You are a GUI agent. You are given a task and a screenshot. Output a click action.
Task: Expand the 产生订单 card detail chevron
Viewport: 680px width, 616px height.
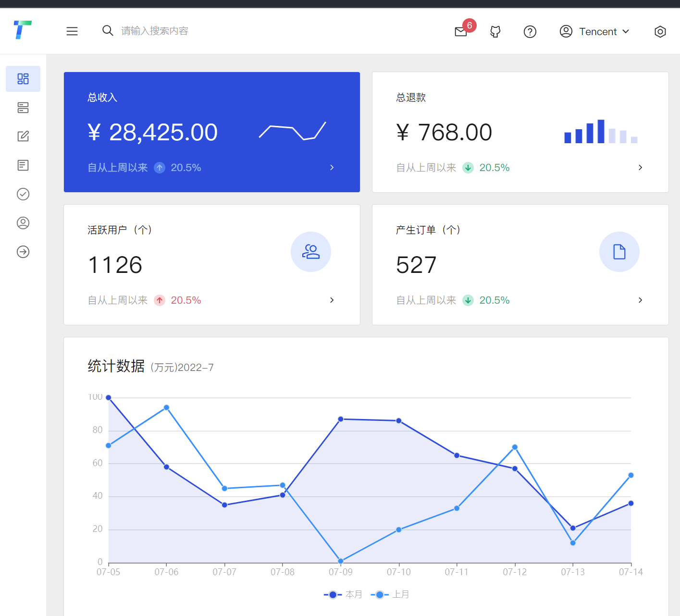pos(640,300)
